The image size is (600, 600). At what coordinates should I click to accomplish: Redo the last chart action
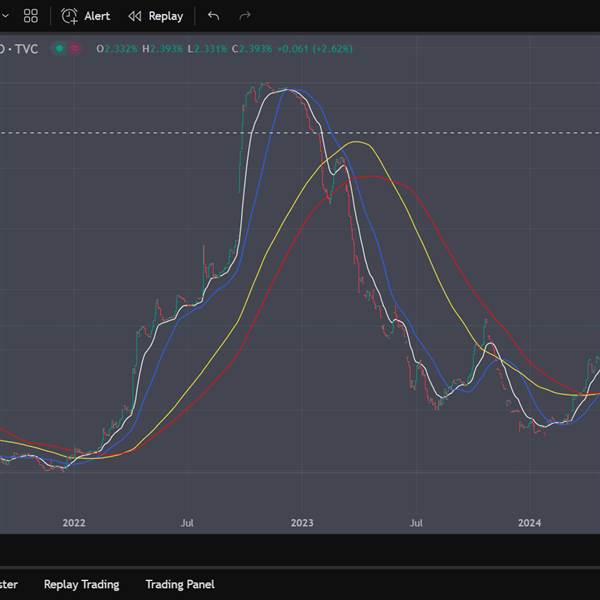(x=245, y=16)
